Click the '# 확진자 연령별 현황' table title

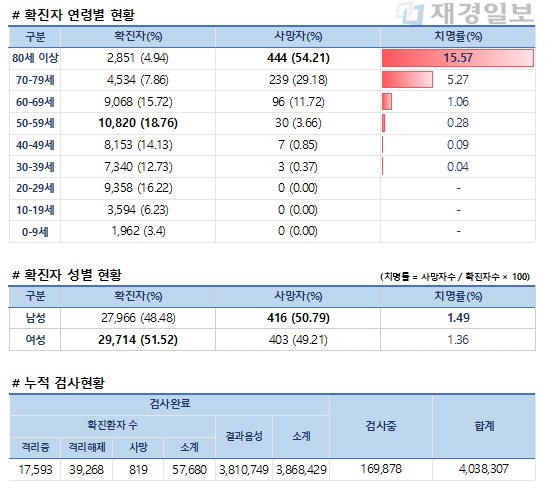[x=73, y=15]
